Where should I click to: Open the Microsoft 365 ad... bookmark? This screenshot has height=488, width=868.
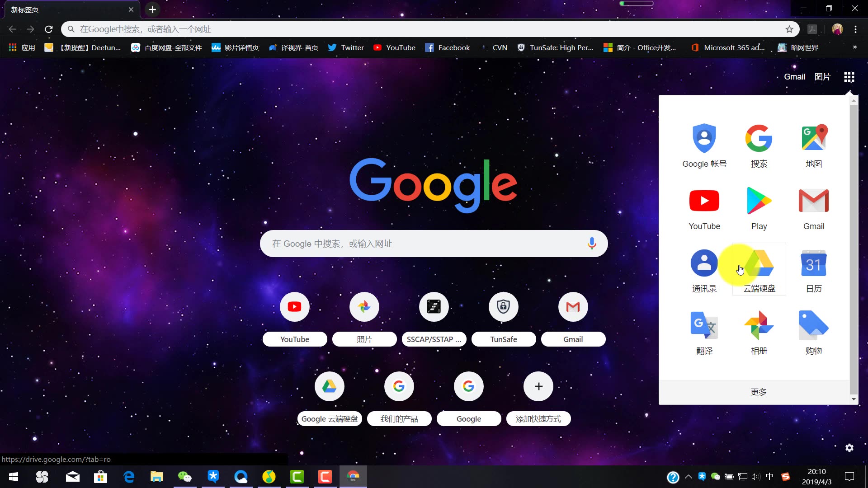pyautogui.click(x=728, y=47)
